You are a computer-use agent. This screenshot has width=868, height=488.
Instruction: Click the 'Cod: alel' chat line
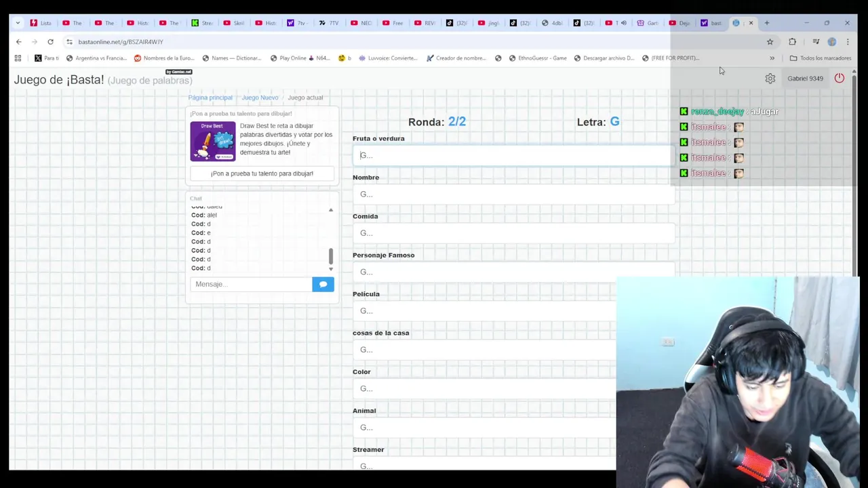(x=204, y=215)
